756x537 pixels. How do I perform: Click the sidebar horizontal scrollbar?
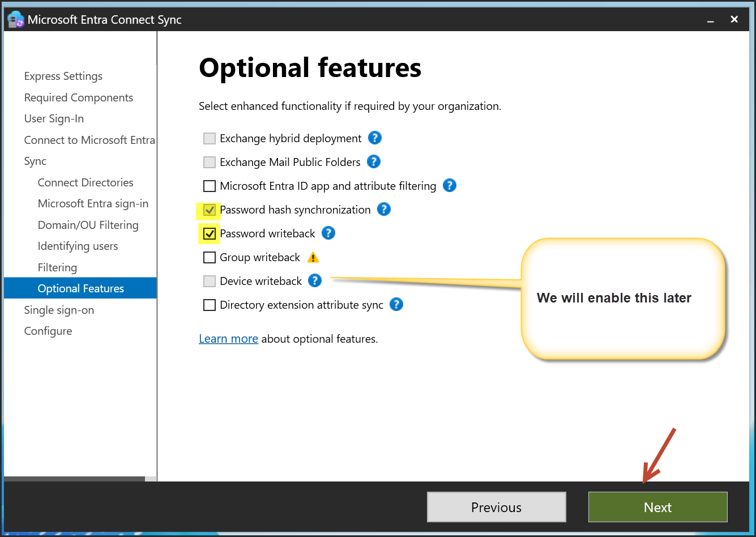[x=74, y=479]
